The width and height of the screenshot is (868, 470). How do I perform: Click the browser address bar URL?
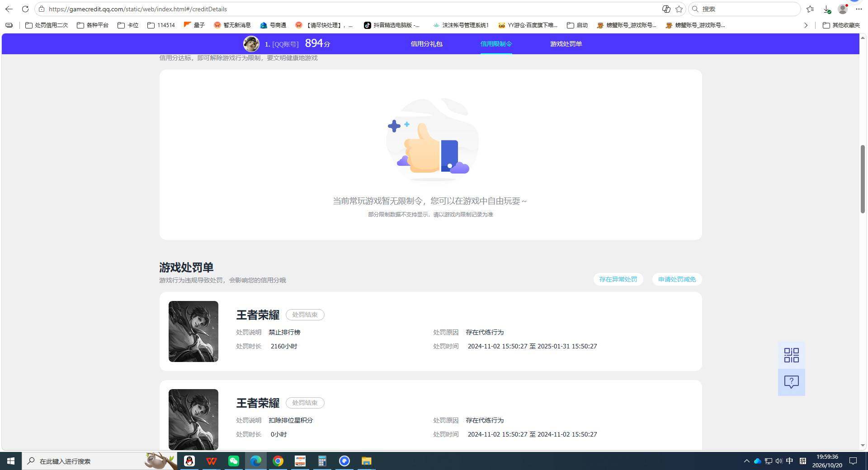click(138, 9)
